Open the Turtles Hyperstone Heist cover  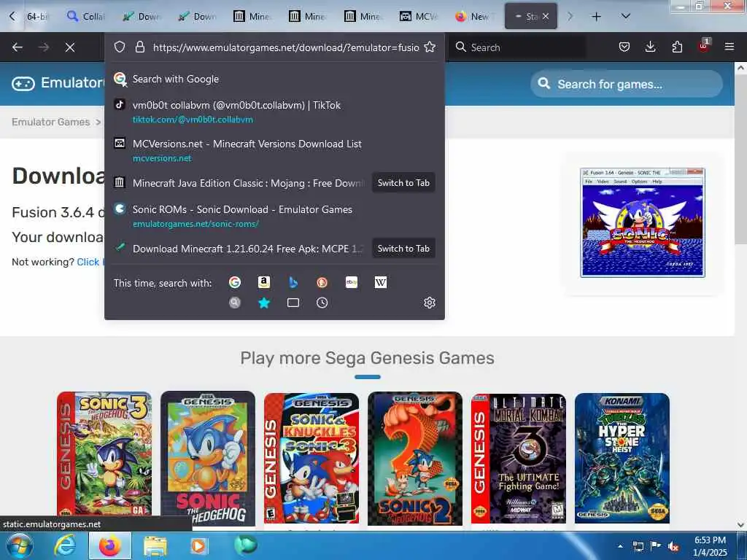622,458
